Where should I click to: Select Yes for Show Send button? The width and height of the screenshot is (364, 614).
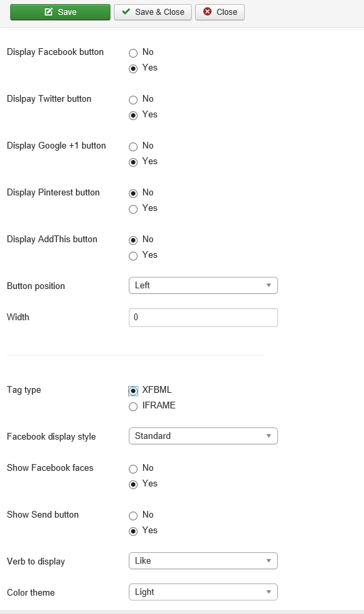pos(133,531)
